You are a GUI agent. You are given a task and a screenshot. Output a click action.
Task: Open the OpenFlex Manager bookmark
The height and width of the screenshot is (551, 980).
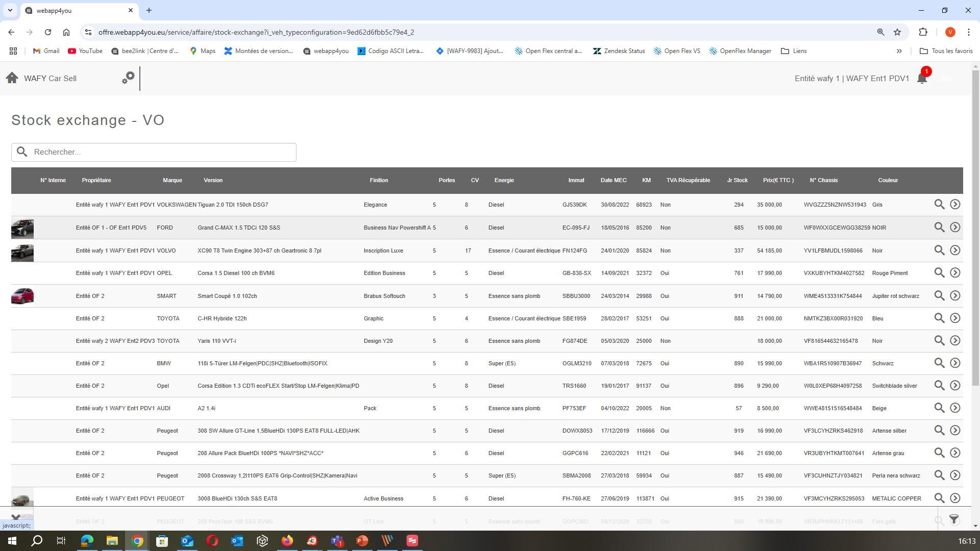click(x=740, y=51)
